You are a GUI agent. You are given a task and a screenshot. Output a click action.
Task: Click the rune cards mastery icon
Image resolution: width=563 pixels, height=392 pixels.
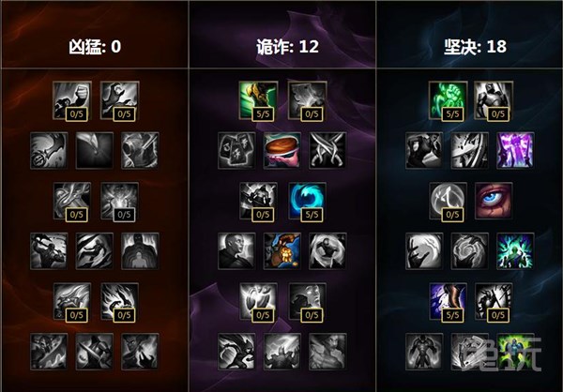click(236, 150)
